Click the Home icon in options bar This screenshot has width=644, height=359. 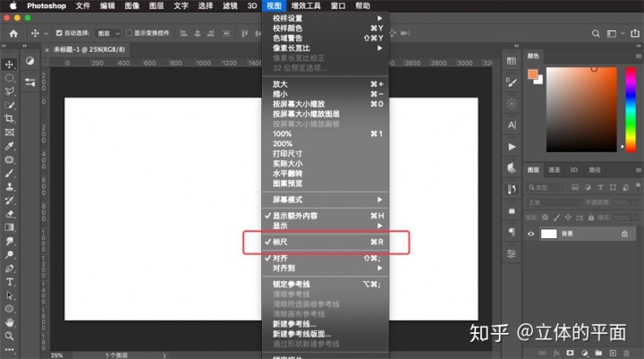(13, 33)
